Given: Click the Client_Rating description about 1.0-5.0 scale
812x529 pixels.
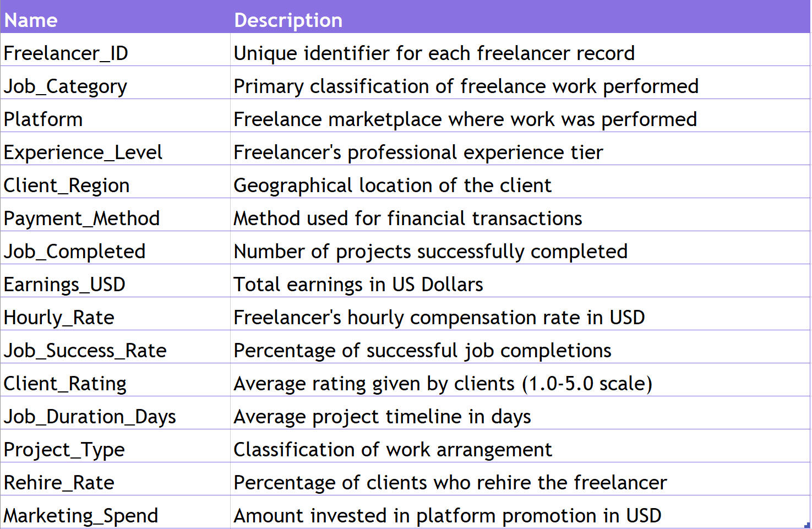Looking at the screenshot, I should (443, 384).
